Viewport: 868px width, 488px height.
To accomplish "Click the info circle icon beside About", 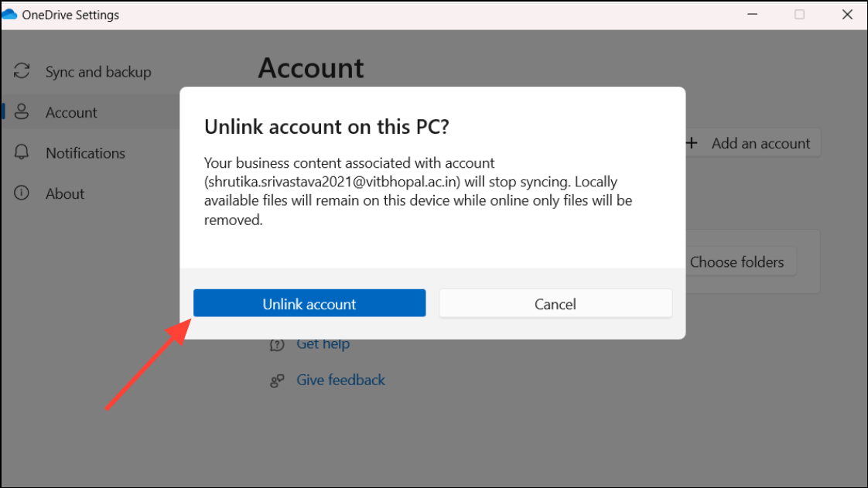I will [22, 193].
